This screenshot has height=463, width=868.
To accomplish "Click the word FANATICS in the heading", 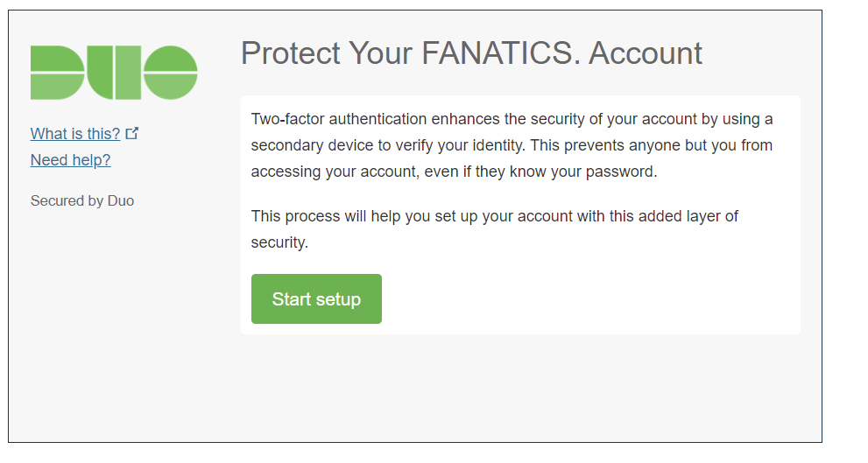I will (498, 53).
